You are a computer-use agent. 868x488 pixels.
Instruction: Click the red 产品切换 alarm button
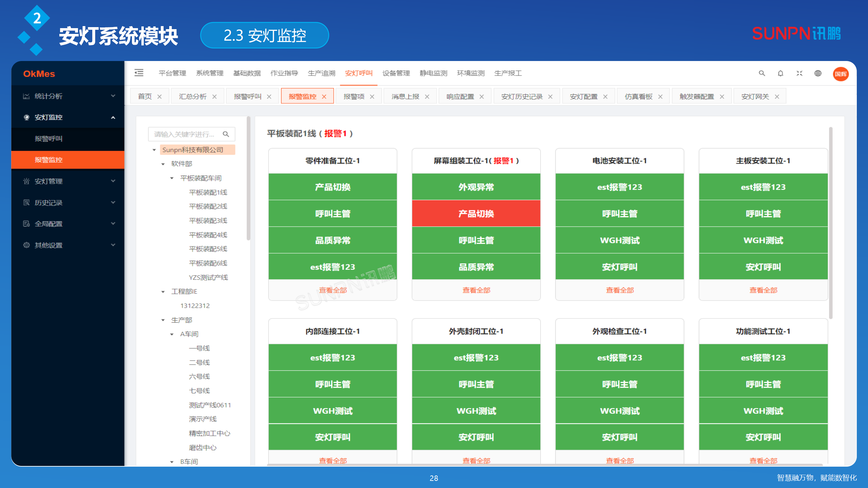[x=476, y=213]
